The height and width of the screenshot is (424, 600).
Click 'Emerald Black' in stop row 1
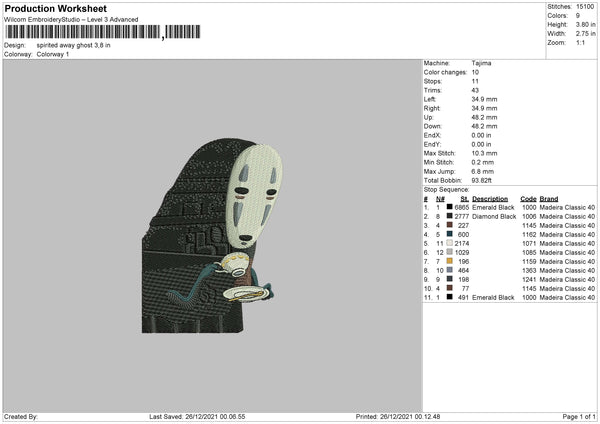[493, 207]
